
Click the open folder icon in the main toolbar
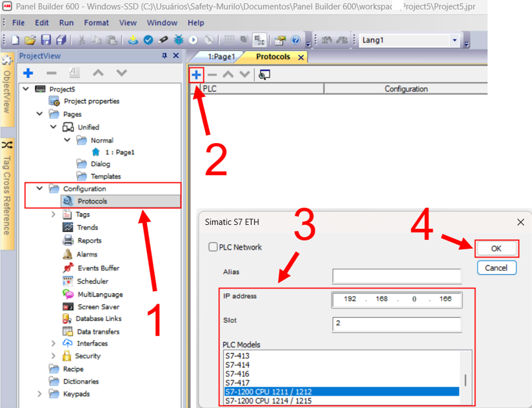click(29, 40)
